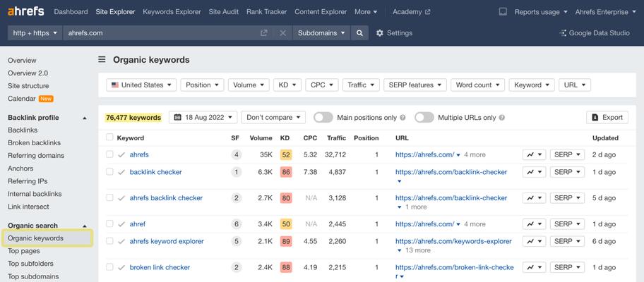
Task: Change the http + https protocol dropdown
Action: (35, 33)
